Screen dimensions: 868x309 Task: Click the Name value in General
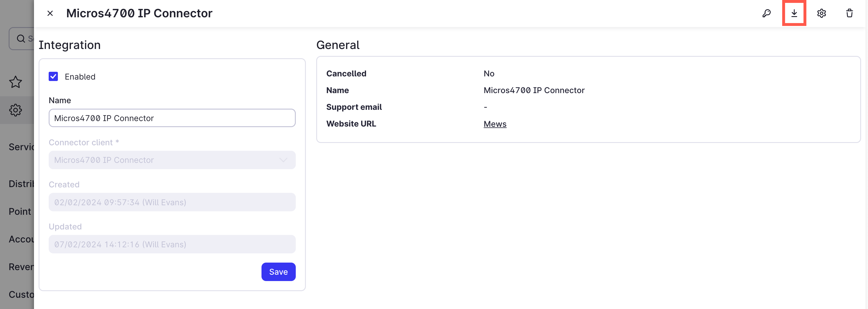pos(534,91)
